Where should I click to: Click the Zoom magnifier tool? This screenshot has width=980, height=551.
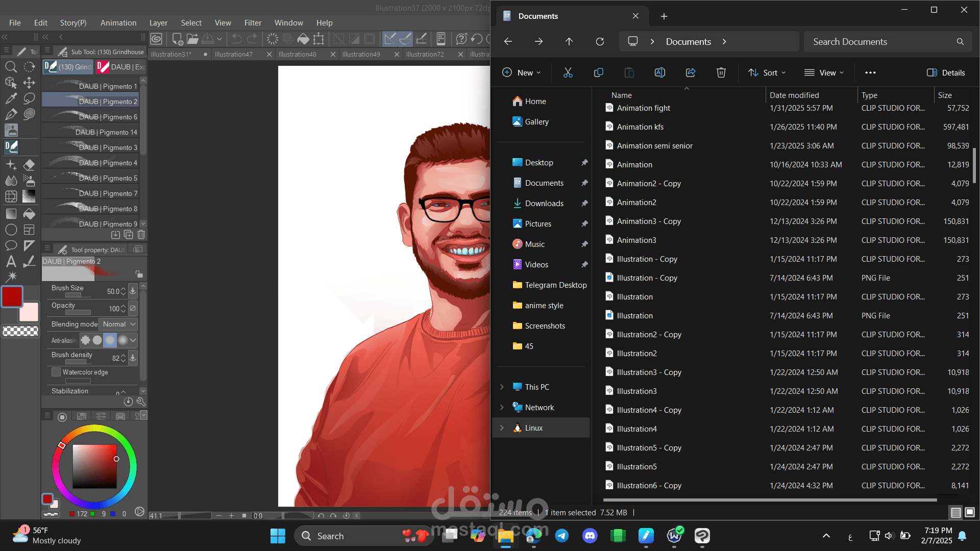(11, 67)
